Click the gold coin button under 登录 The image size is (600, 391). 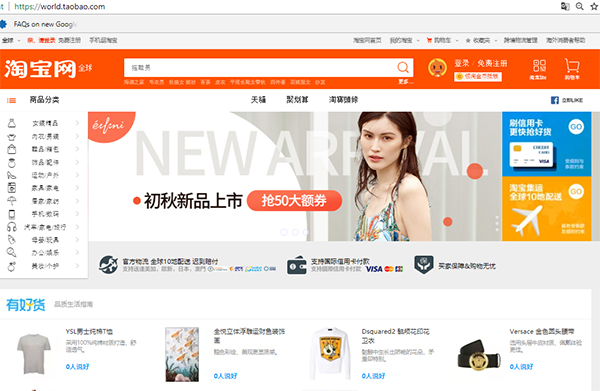point(478,77)
